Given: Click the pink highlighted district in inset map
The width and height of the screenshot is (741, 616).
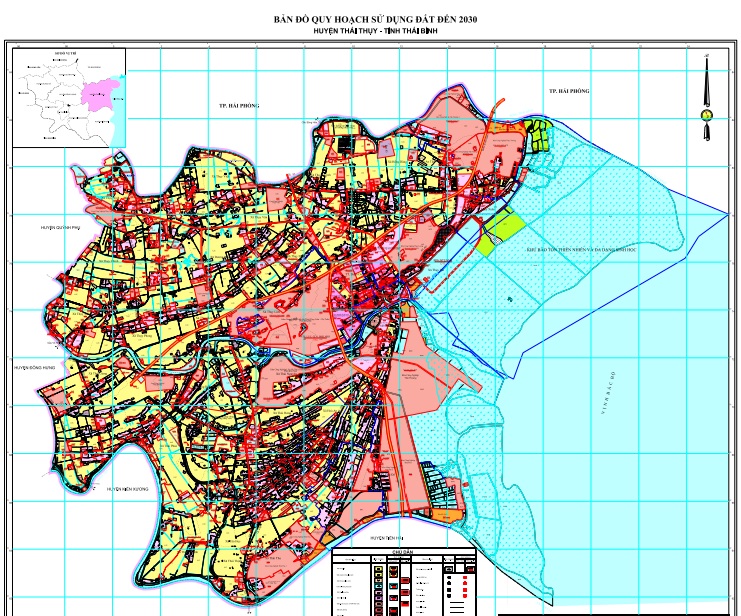Looking at the screenshot, I should point(100,96).
